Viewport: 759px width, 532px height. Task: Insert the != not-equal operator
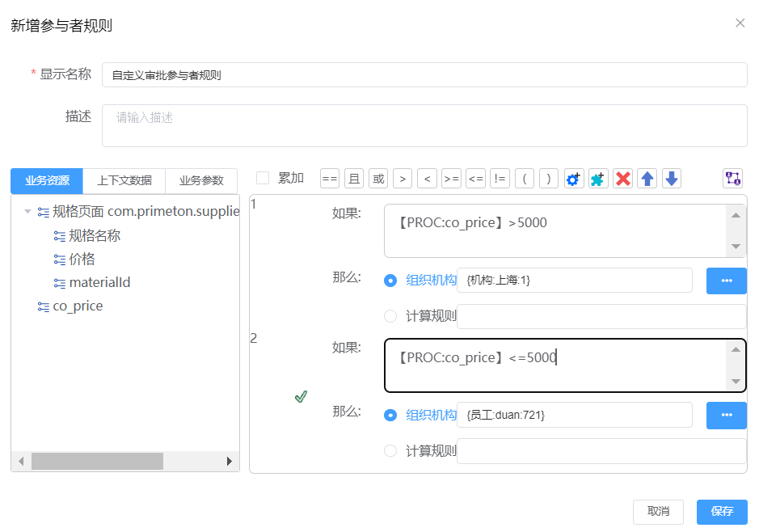[x=500, y=179]
